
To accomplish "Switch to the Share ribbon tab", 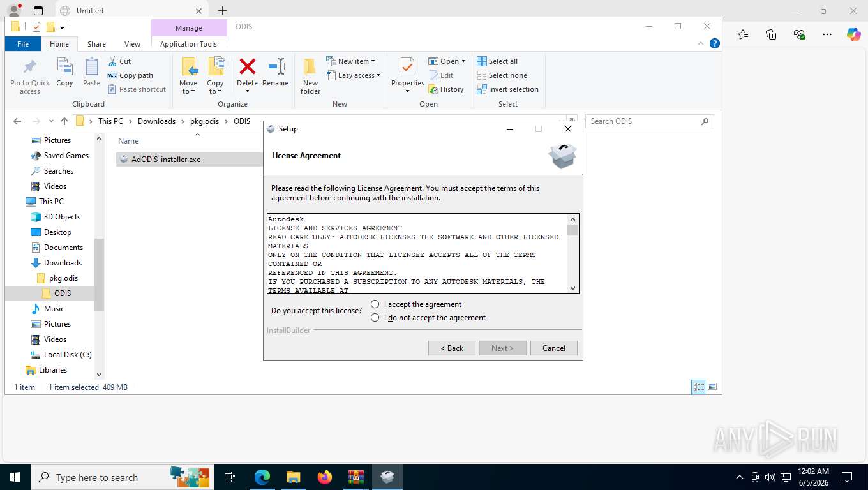I will [96, 44].
